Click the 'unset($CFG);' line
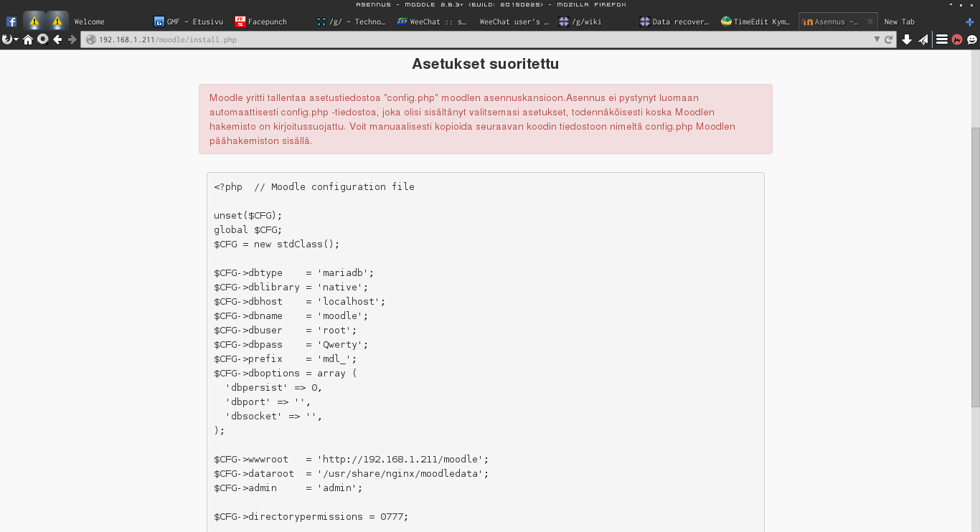This screenshot has width=980, height=532. (248, 215)
